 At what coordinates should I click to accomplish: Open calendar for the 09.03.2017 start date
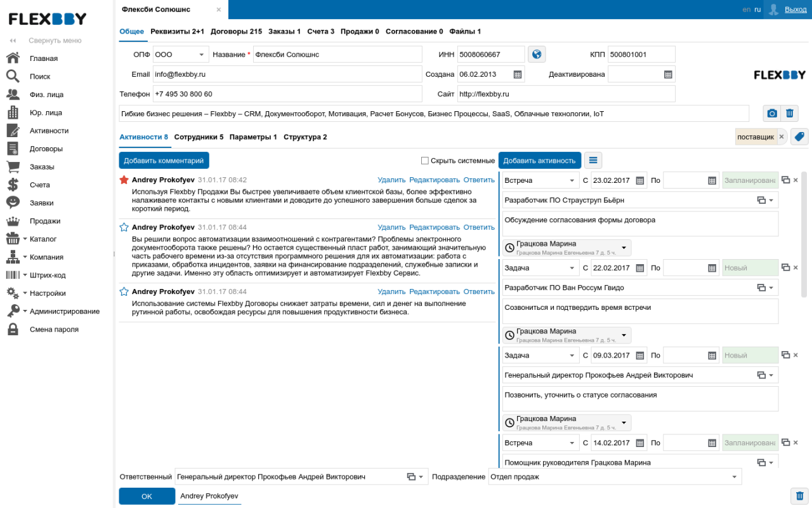(639, 356)
